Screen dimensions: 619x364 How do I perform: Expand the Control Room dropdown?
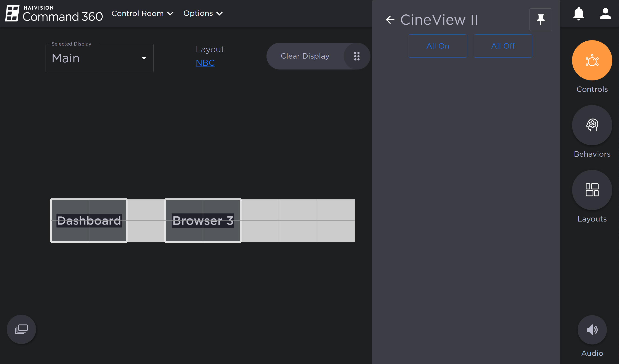point(143,13)
